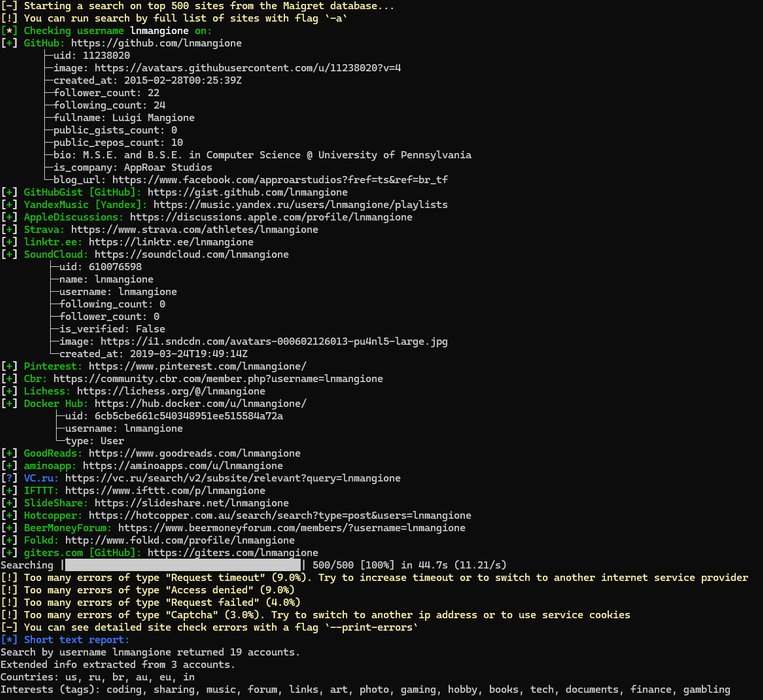Click the "Access denied" (9.0%) warning
Image resolution: width=763 pixels, height=700 pixels.
coord(147,591)
